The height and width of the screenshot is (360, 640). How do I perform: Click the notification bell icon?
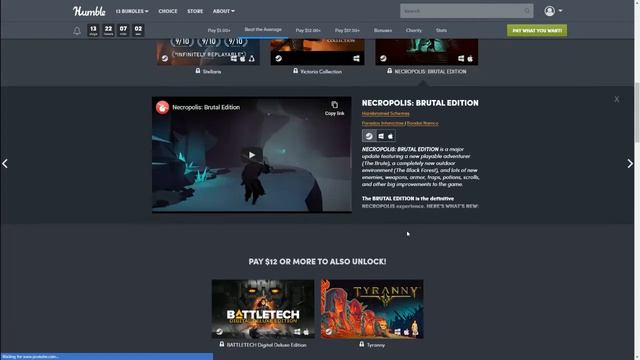(x=77, y=31)
